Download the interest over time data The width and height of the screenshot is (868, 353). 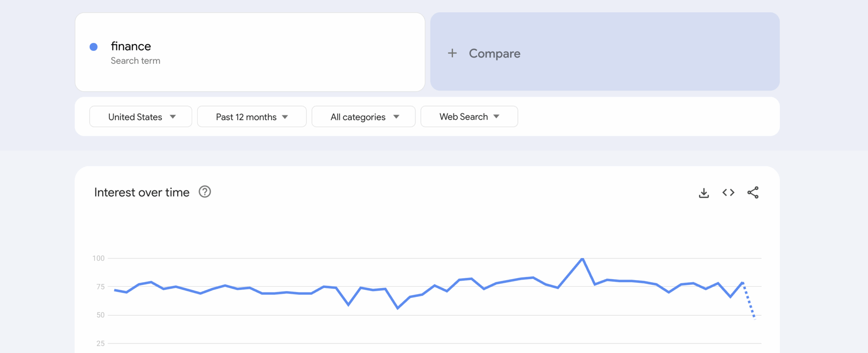pyautogui.click(x=704, y=193)
